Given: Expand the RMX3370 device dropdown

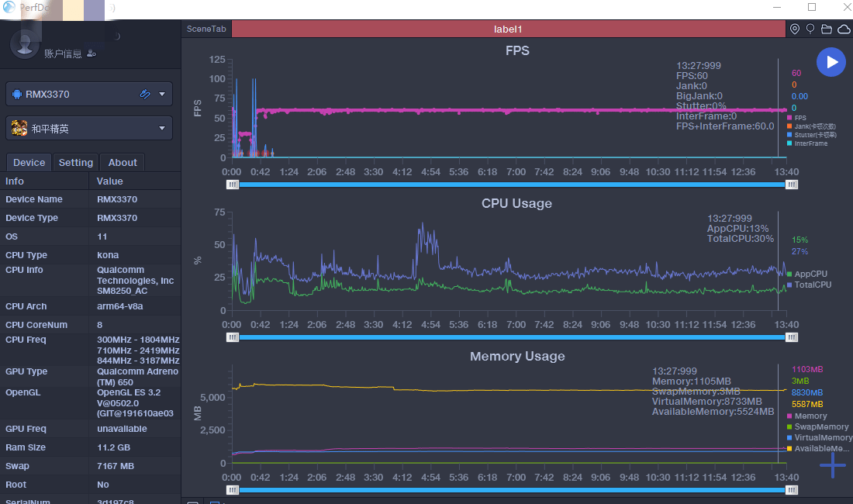Looking at the screenshot, I should (x=162, y=95).
